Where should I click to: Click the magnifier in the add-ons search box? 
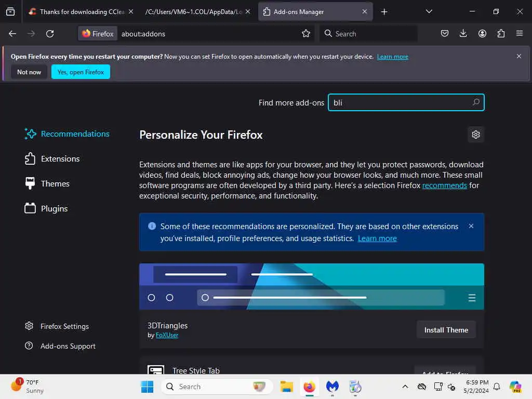[x=476, y=102]
